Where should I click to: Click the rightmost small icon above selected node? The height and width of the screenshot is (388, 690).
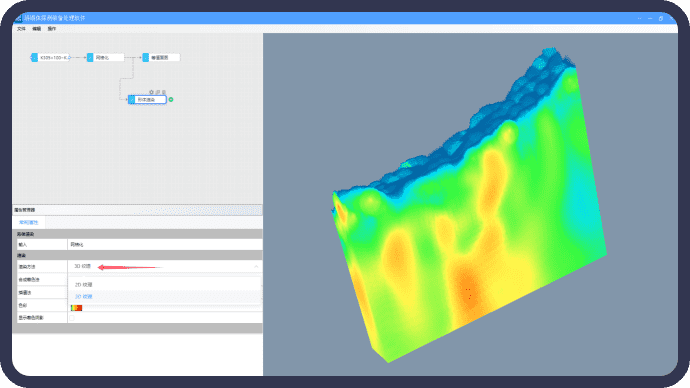tap(164, 92)
